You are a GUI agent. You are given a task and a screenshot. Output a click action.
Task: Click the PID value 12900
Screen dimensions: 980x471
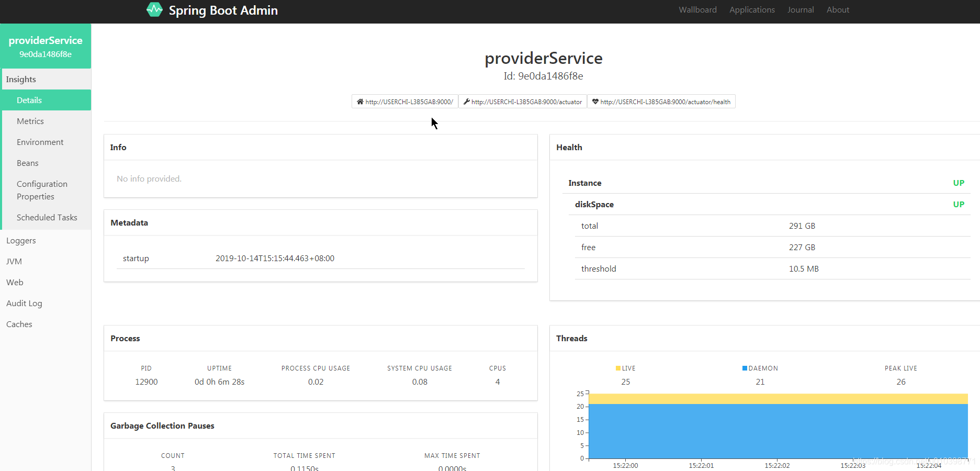coord(147,382)
